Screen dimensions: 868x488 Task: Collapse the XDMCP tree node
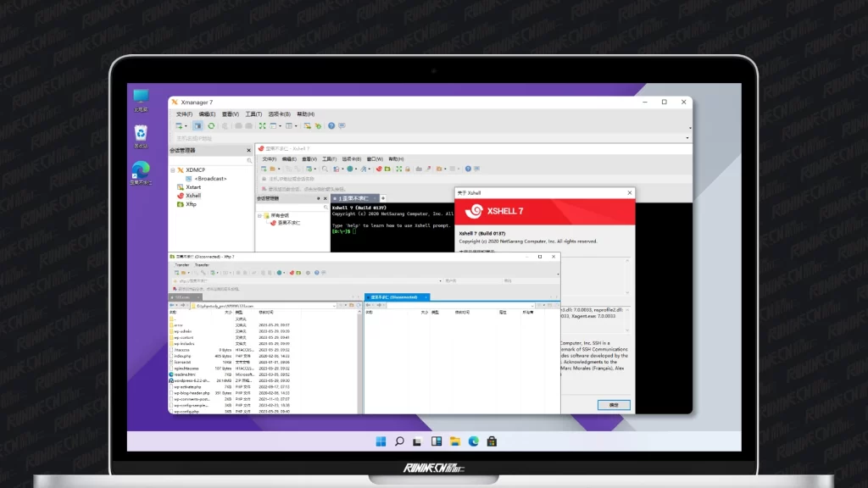tap(172, 169)
